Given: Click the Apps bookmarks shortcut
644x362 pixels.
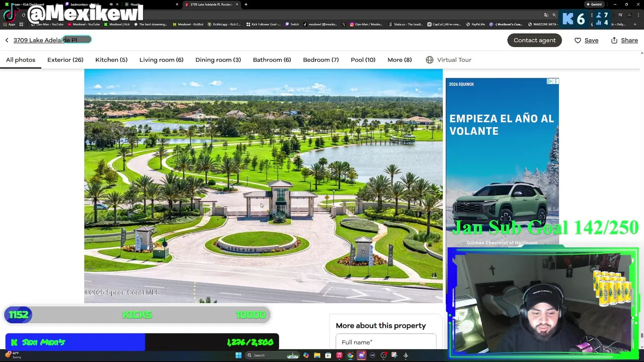Looking at the screenshot, I should point(10,24).
